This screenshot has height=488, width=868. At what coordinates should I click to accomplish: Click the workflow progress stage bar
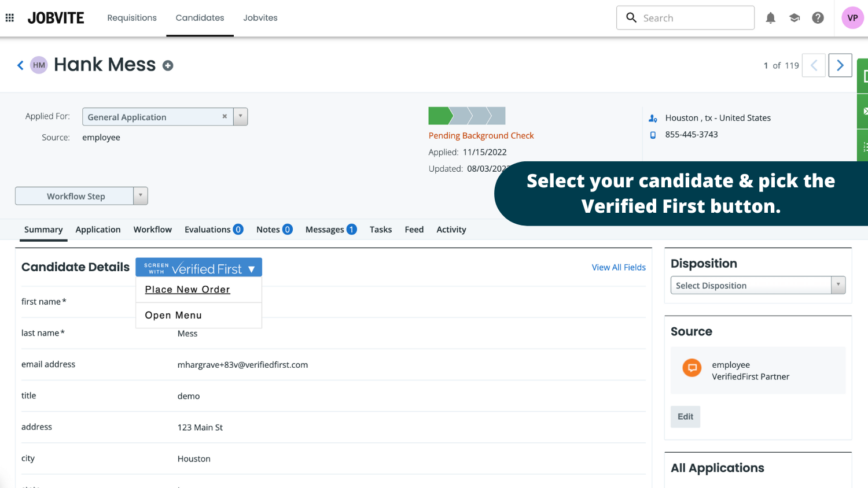(x=466, y=116)
